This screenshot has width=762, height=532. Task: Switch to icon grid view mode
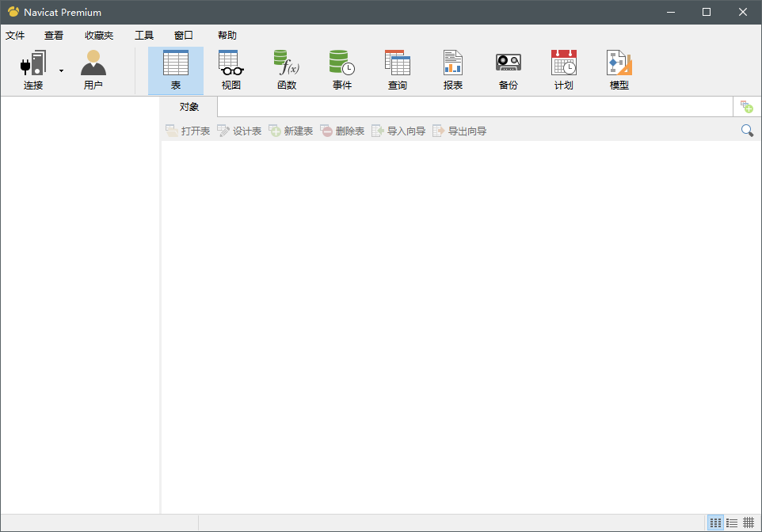(x=715, y=522)
